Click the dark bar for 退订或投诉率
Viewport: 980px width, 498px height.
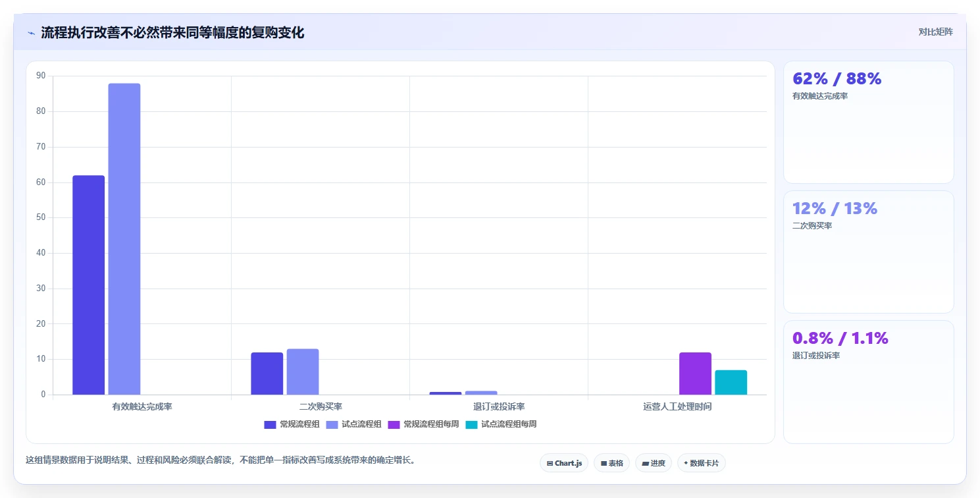tap(446, 393)
